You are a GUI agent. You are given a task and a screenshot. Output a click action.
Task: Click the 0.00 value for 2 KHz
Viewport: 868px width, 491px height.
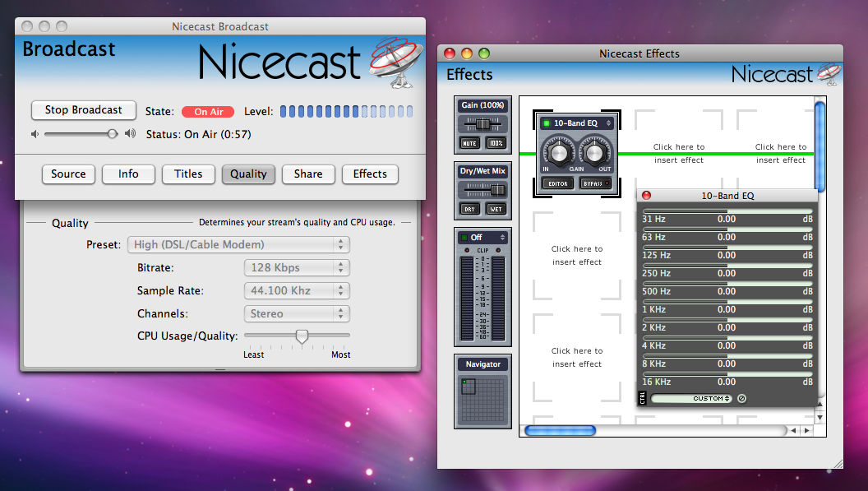coord(727,327)
